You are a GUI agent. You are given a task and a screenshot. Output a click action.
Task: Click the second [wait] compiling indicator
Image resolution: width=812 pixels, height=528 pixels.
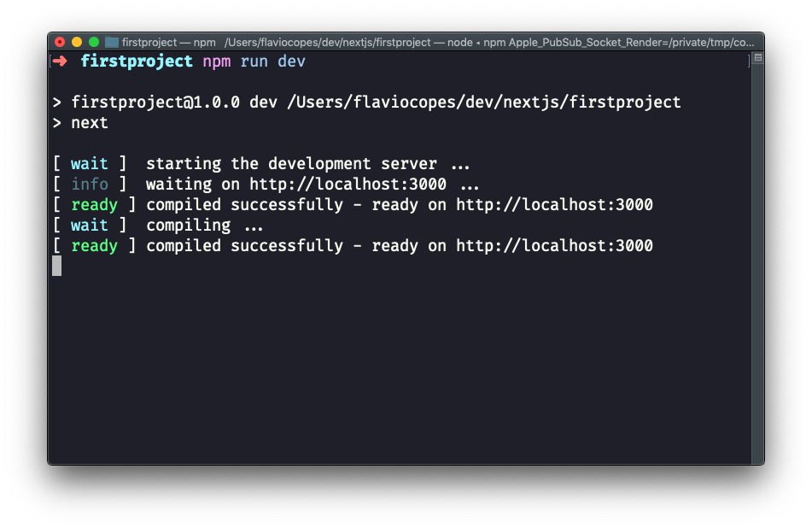click(x=89, y=225)
